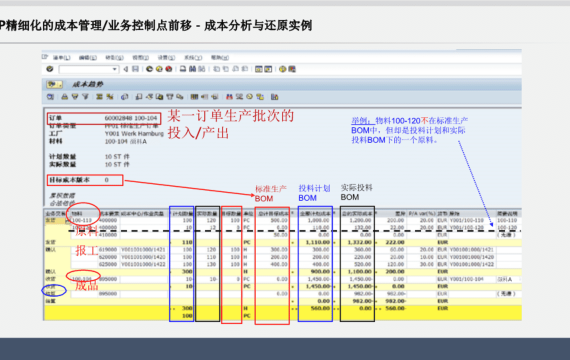Open the third menu in SAP menu bar
The image size is (570, 360).
pos(114,58)
